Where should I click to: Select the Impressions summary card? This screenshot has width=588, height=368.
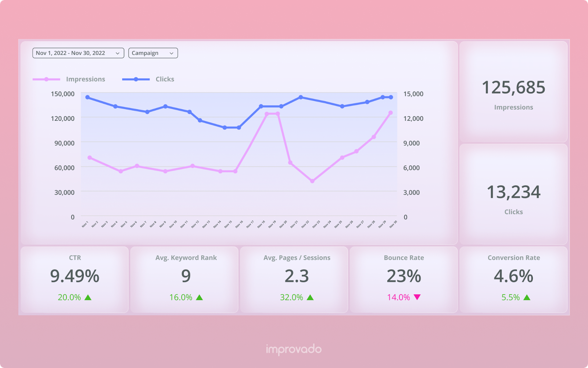513,91
